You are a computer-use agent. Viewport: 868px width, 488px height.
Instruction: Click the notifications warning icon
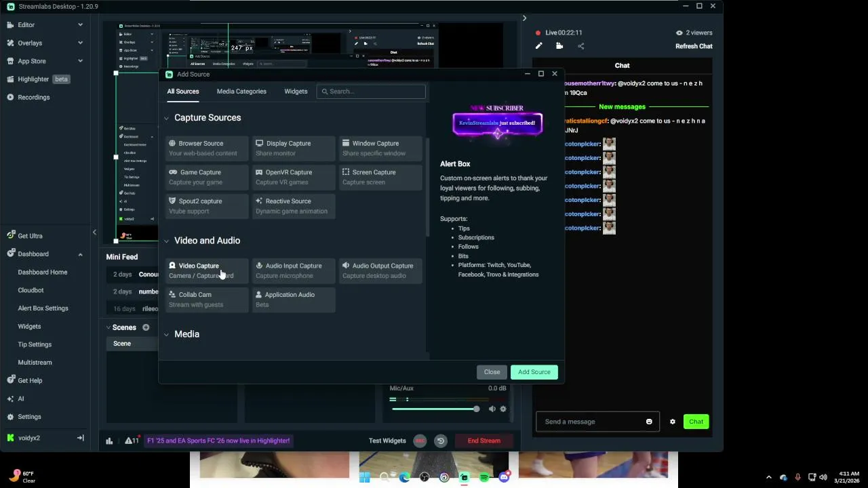click(132, 441)
